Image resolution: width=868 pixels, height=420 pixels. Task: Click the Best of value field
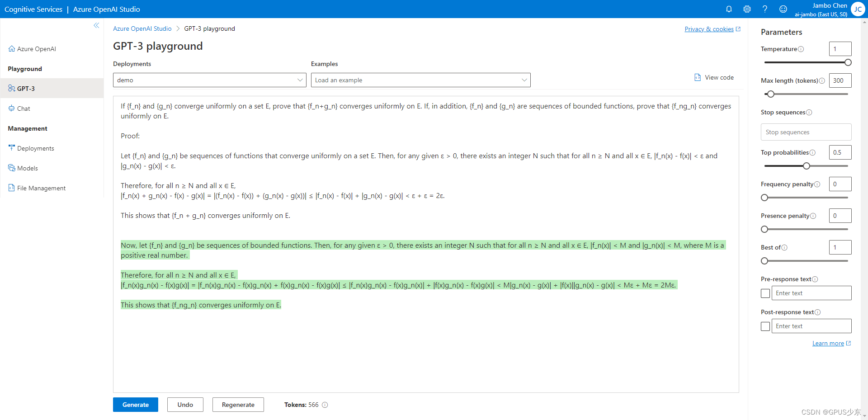tap(840, 247)
